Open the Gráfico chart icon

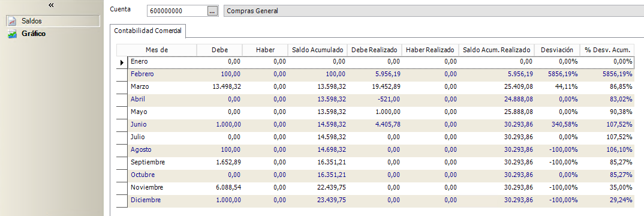(13, 34)
